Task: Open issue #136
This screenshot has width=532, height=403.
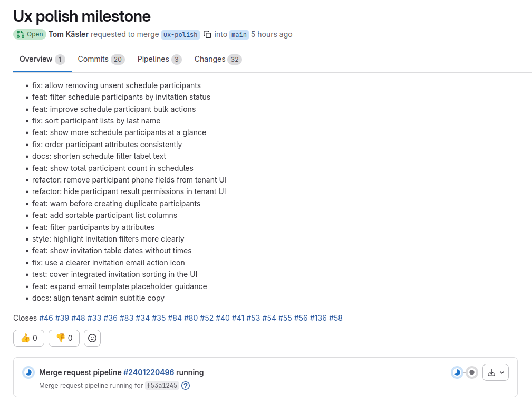Action: click(x=320, y=318)
